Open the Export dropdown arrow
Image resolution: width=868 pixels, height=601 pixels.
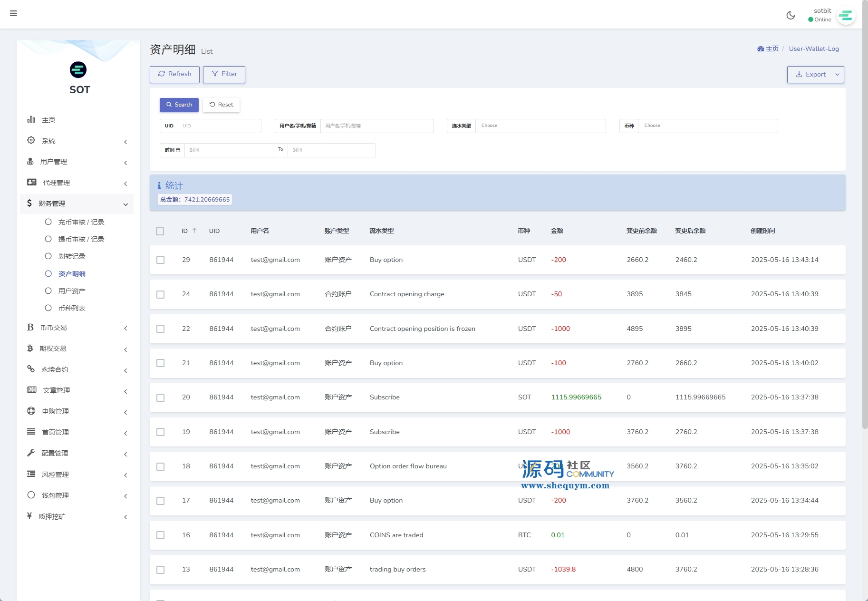click(837, 75)
